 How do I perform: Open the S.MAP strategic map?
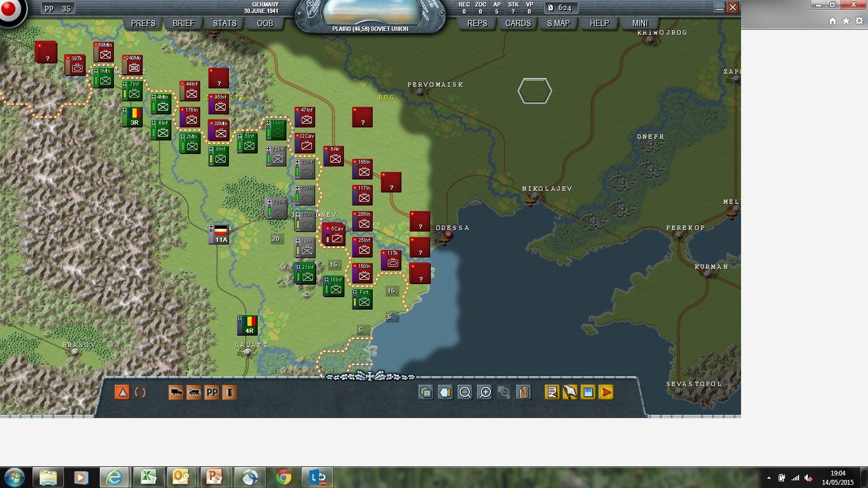click(558, 23)
